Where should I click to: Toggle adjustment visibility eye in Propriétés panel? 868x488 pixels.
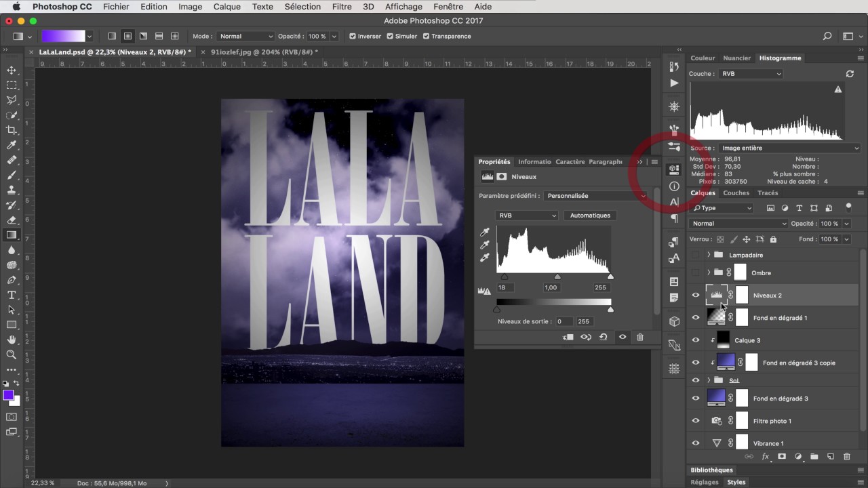click(622, 337)
